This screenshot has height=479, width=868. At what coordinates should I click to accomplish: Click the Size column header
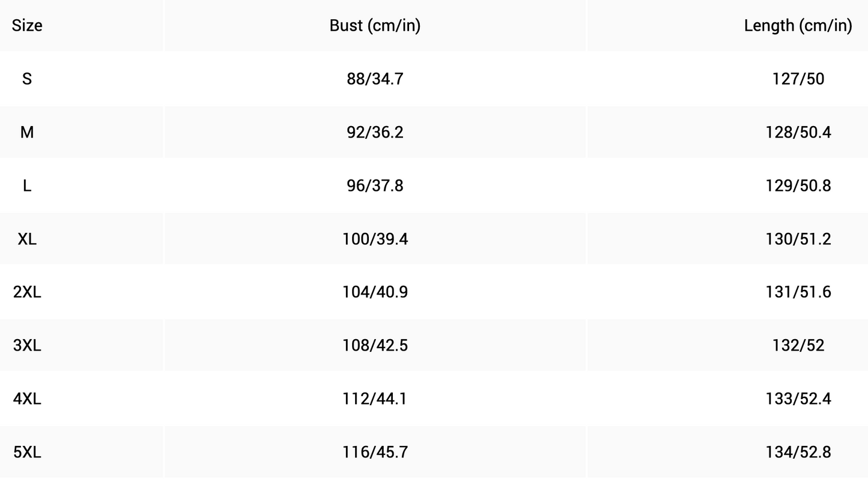click(27, 25)
